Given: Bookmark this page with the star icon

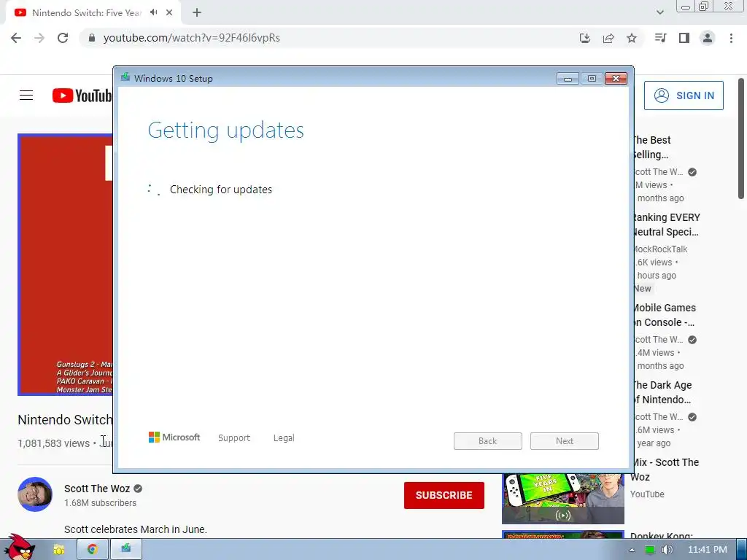Looking at the screenshot, I should 632,38.
